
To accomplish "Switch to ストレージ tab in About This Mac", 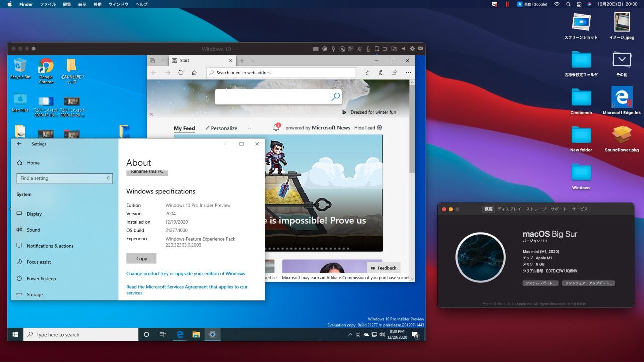I will point(536,209).
